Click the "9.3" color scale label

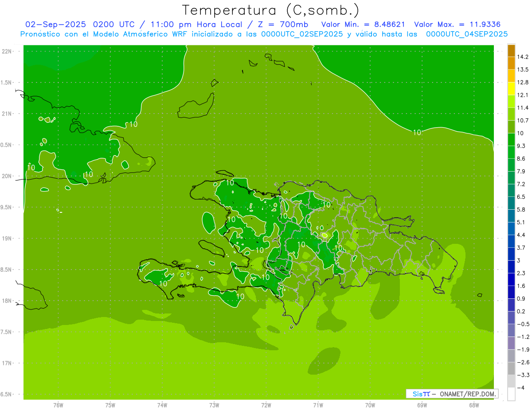click(x=521, y=146)
